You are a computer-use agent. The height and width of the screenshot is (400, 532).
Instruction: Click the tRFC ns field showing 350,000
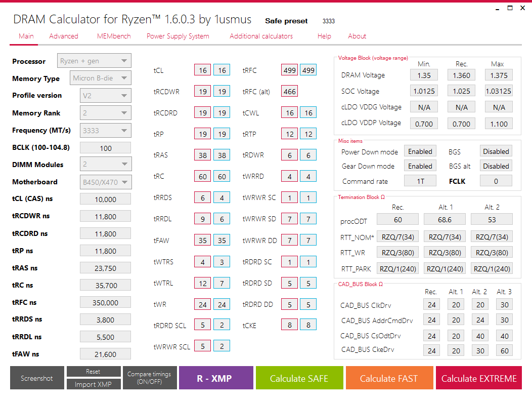coord(106,302)
